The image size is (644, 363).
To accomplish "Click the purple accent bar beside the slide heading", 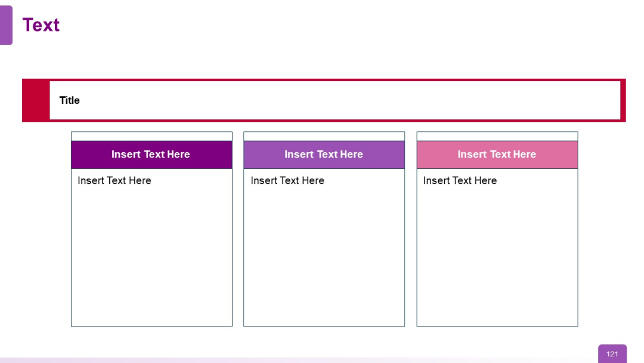I will pos(7,25).
